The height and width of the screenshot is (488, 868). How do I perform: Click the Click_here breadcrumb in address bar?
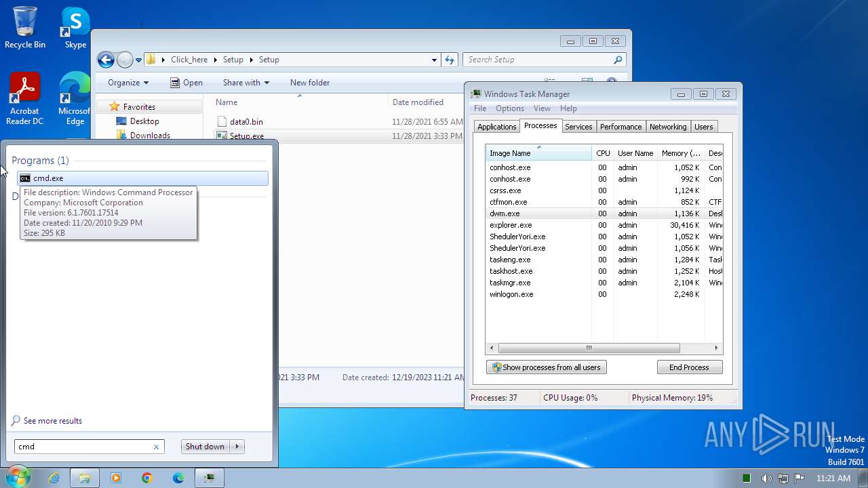pos(189,60)
